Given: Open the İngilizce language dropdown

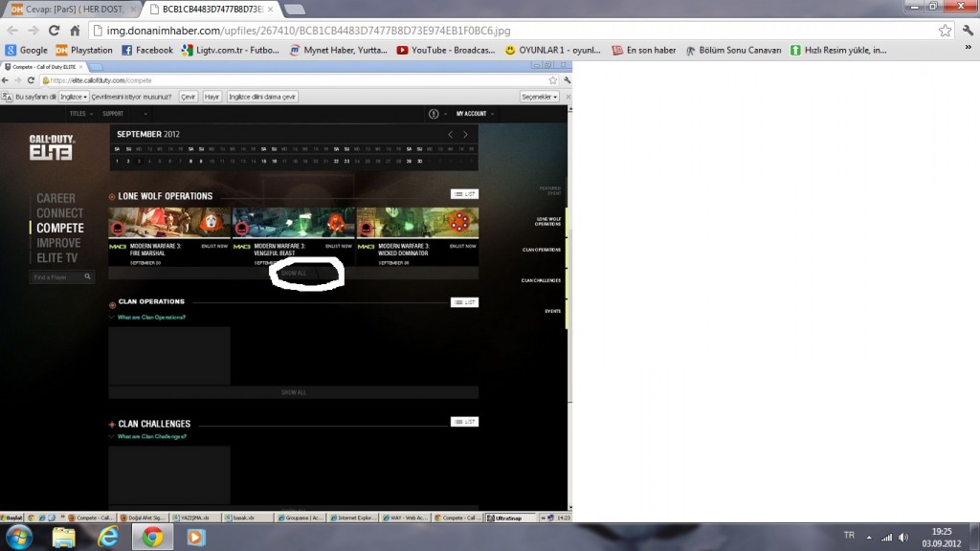Looking at the screenshot, I should 74,97.
